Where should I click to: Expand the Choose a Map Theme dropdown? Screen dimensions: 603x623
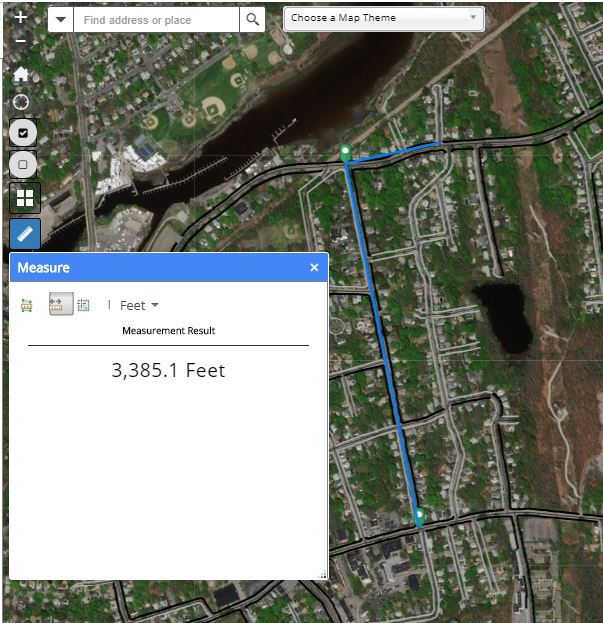pos(383,18)
